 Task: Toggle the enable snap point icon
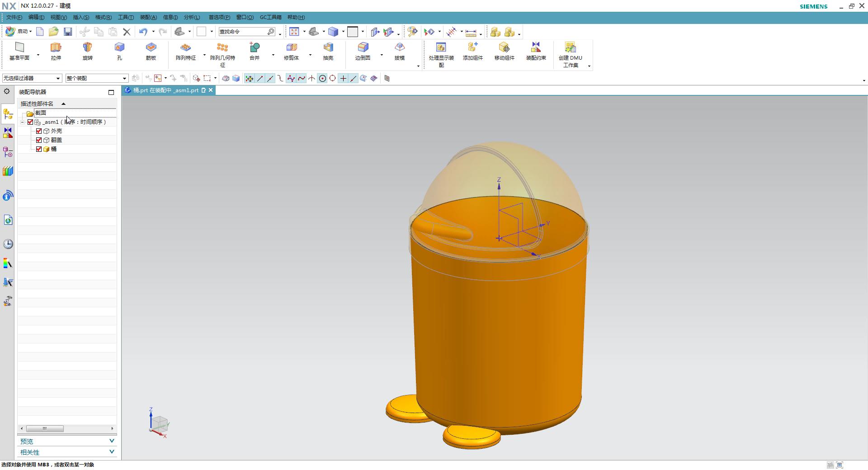pyautogui.click(x=249, y=79)
